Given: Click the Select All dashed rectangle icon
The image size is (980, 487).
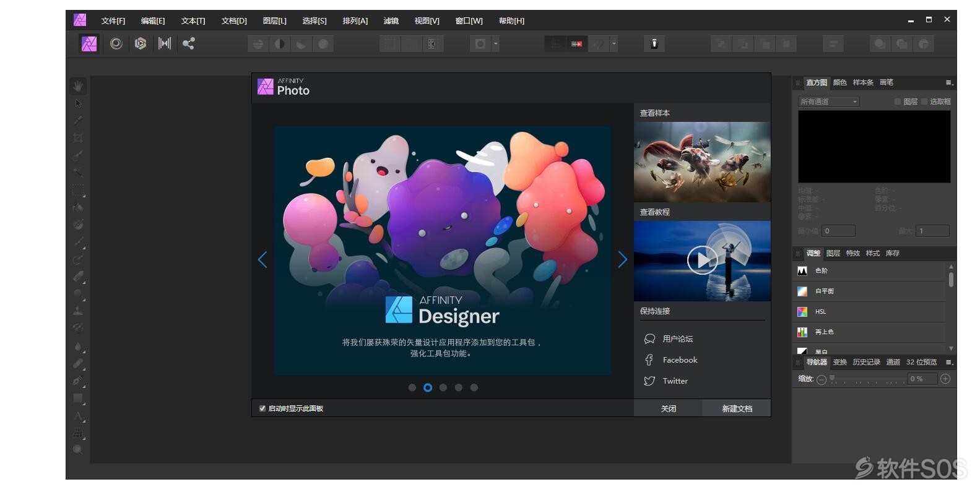Looking at the screenshot, I should point(390,44).
